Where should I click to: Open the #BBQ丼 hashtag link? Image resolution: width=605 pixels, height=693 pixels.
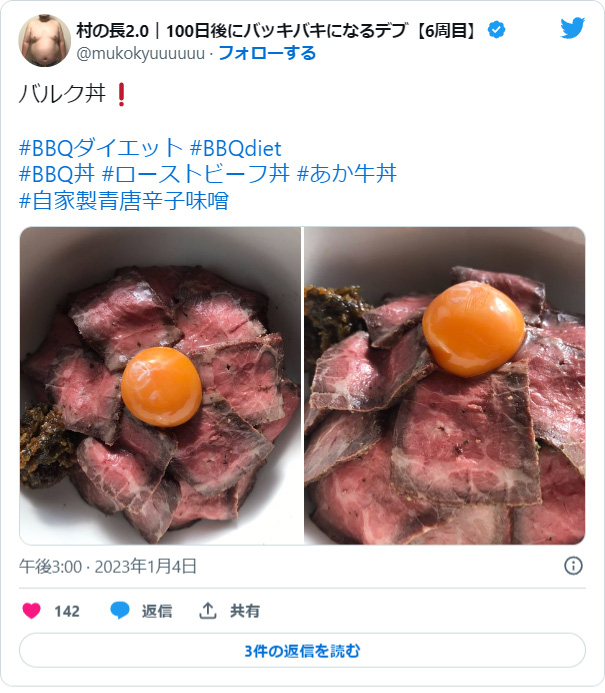coord(57,173)
